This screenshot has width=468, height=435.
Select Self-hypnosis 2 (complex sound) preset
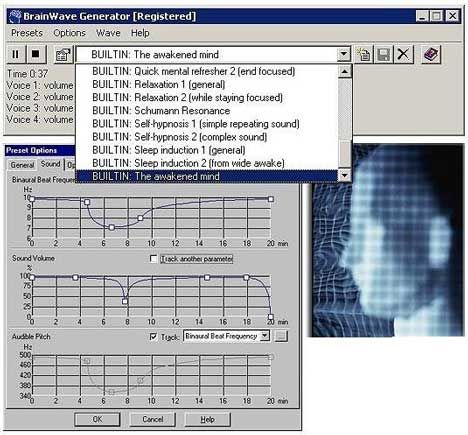pos(207,137)
